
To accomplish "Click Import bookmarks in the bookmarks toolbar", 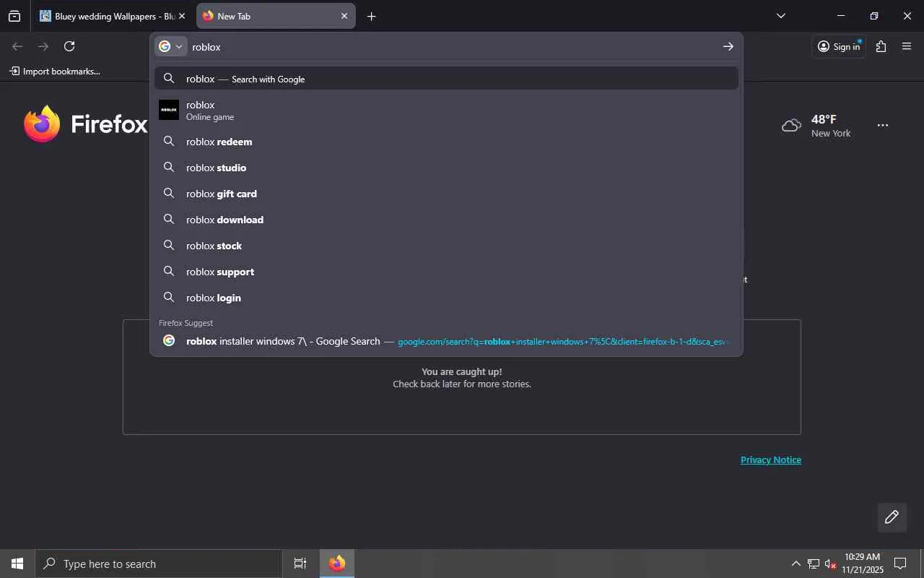I will tap(55, 71).
